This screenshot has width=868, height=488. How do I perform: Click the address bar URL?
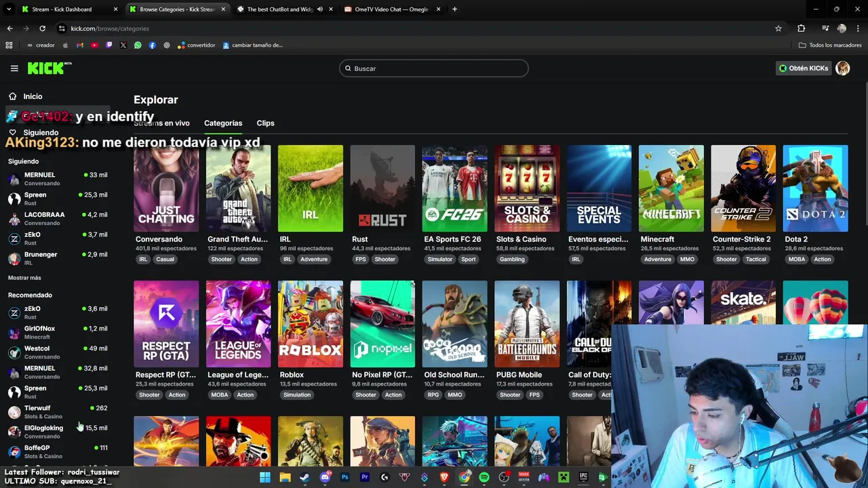[x=110, y=28]
